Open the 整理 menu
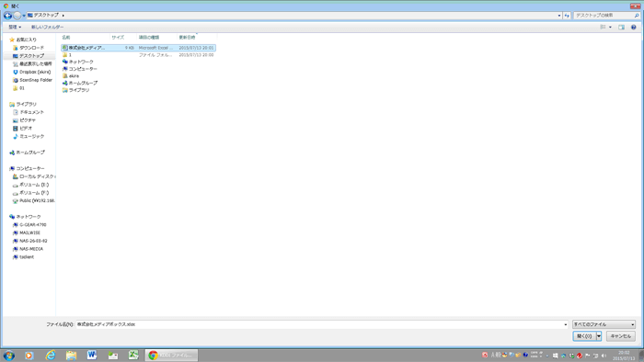Image resolution: width=644 pixels, height=362 pixels. click(x=15, y=27)
